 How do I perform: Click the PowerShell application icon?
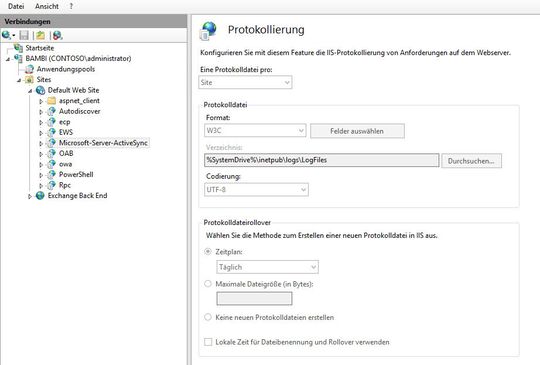click(52, 175)
